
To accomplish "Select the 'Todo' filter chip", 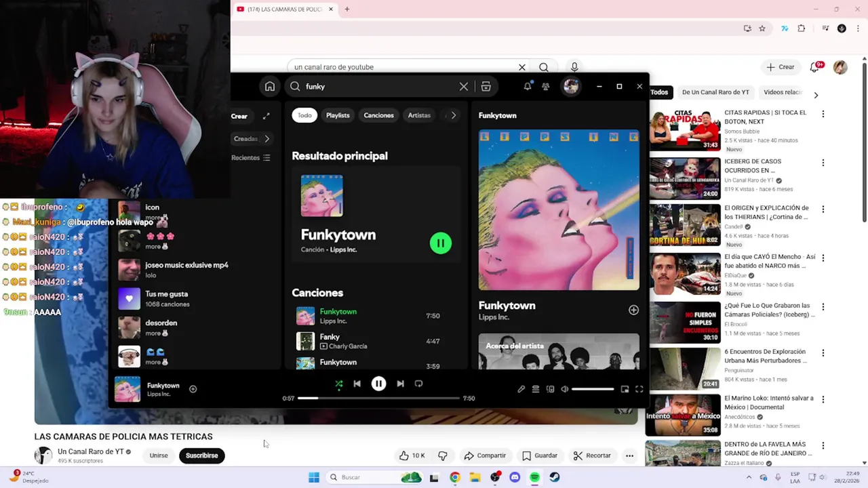I will tap(304, 115).
